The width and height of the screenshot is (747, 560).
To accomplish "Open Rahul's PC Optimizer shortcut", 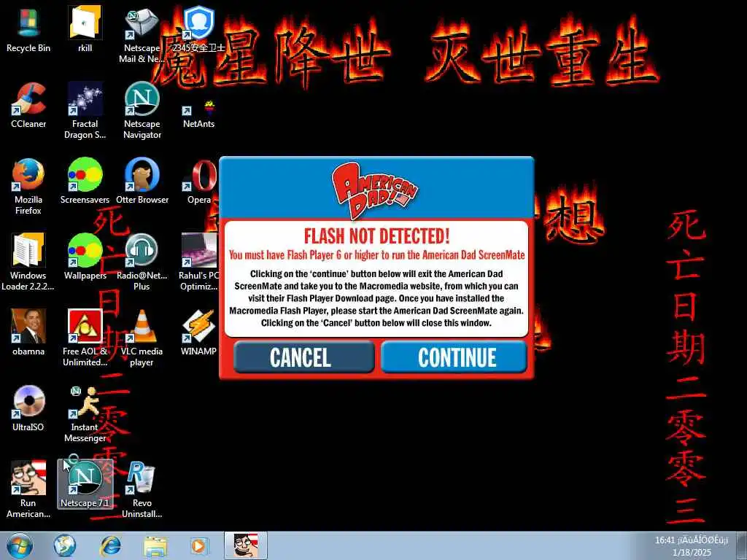I will [x=198, y=262].
